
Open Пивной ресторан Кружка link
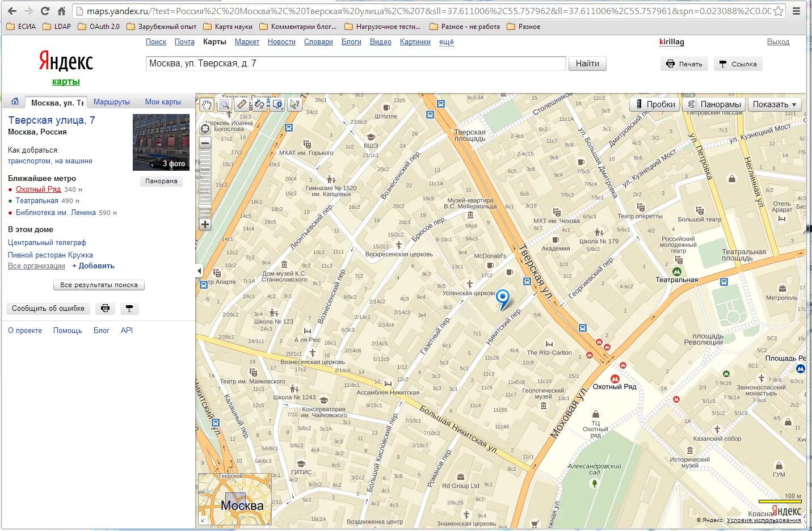[51, 255]
